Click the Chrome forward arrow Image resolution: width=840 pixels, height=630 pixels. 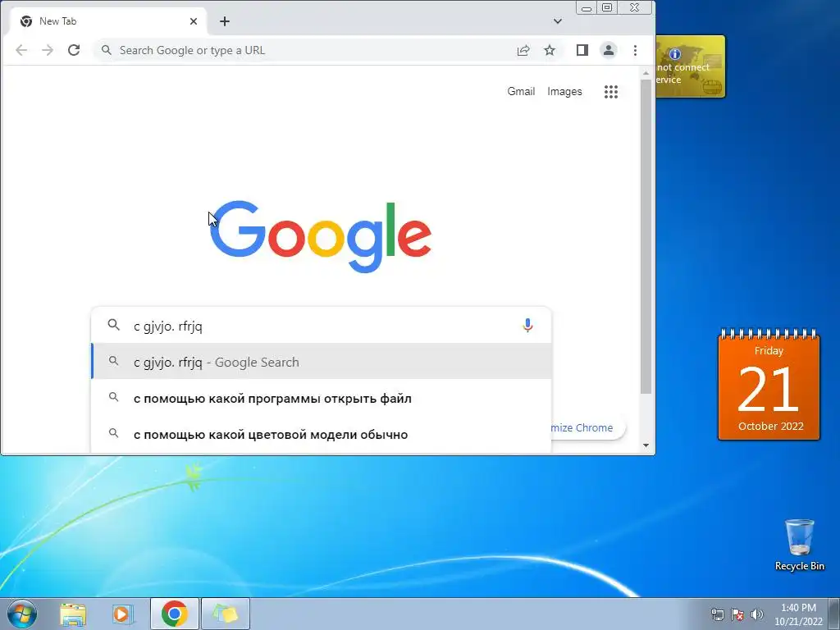pyautogui.click(x=48, y=50)
